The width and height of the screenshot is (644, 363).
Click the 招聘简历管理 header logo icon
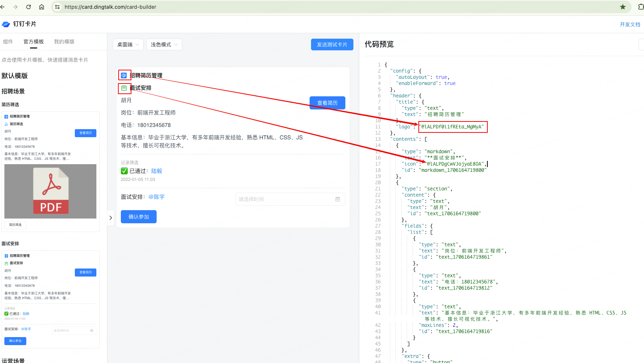click(x=124, y=76)
